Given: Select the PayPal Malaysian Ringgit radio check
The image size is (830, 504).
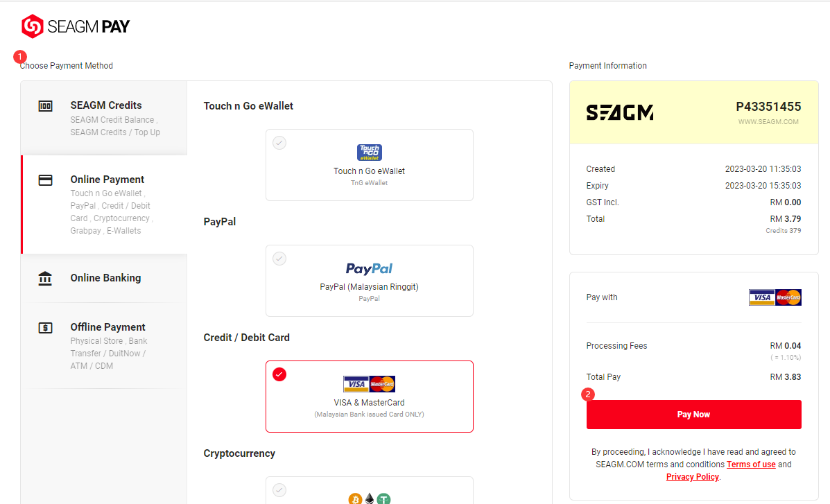Looking at the screenshot, I should tap(279, 259).
